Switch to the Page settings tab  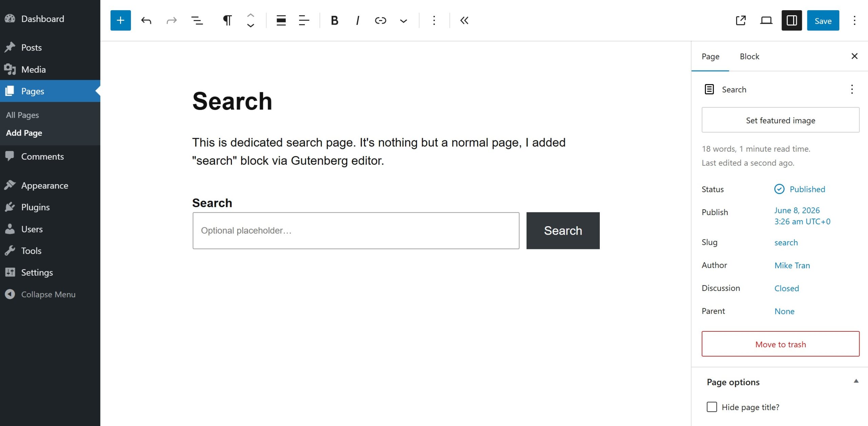[x=710, y=56]
